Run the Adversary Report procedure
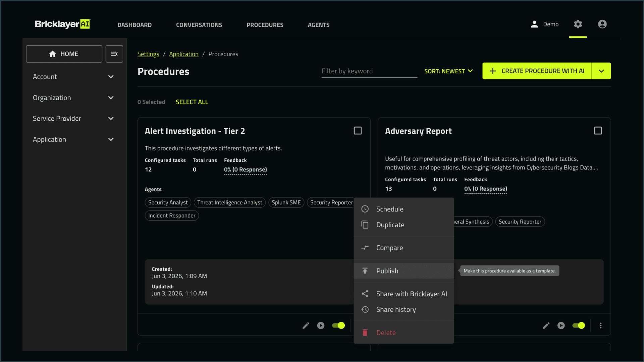Image resolution: width=644 pixels, height=362 pixels. [561, 325]
